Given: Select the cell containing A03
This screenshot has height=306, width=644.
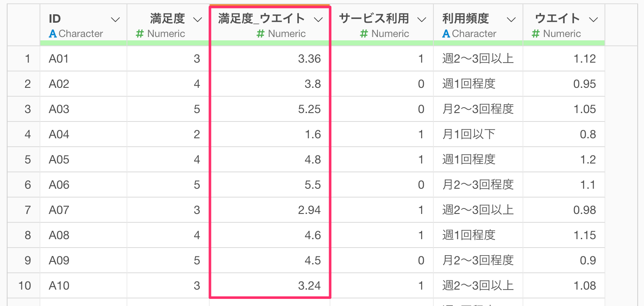Looking at the screenshot, I should tap(84, 109).
